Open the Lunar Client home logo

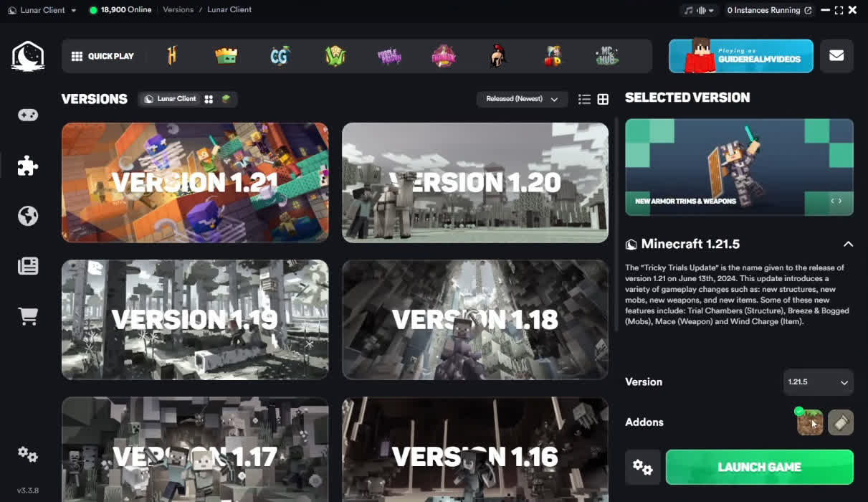coord(28,56)
